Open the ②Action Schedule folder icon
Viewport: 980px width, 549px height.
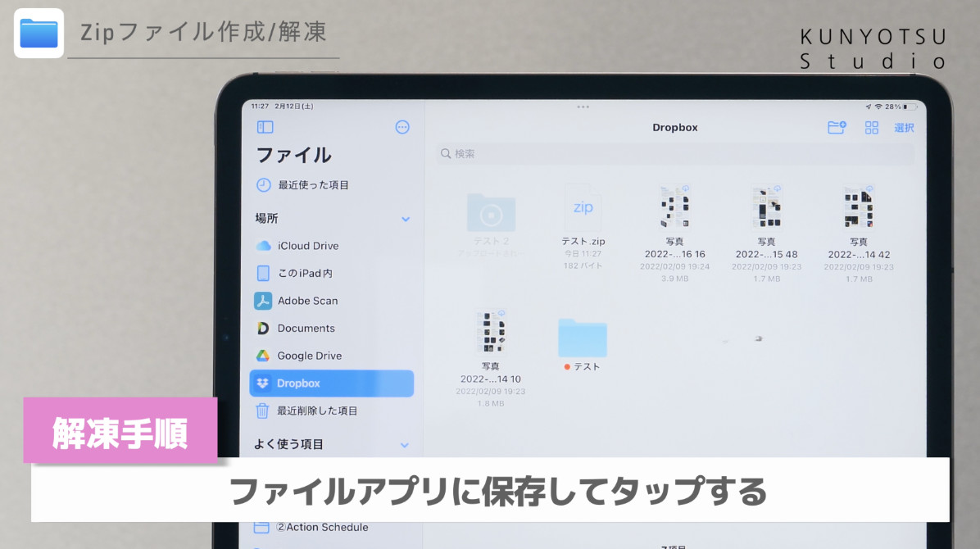pyautogui.click(x=261, y=527)
